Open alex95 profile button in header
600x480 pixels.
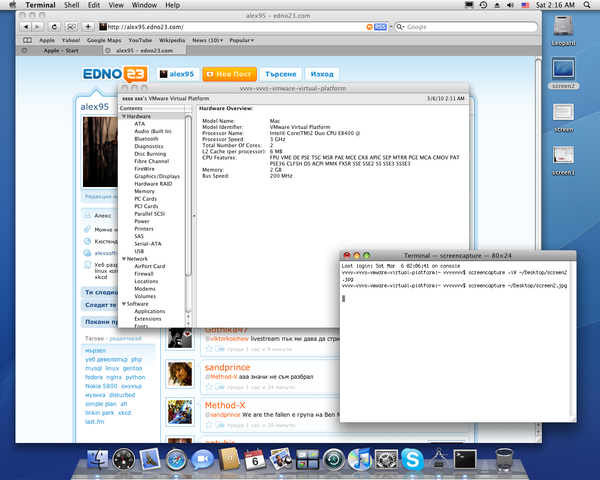pos(177,74)
